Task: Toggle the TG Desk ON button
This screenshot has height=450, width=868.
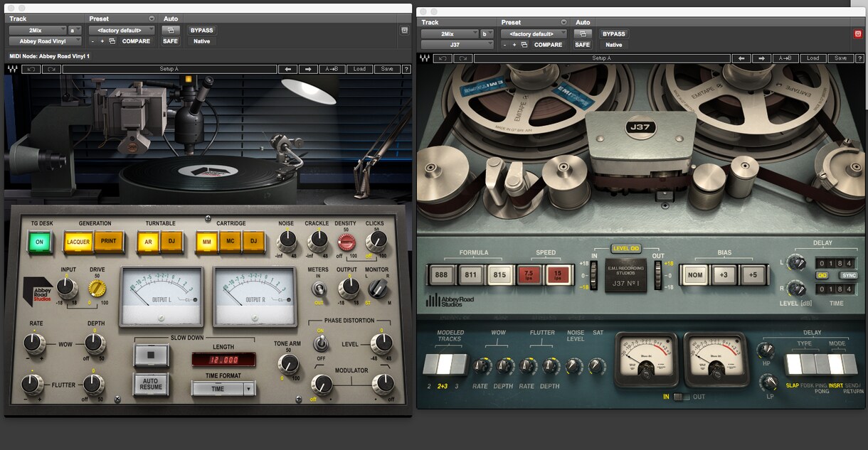Action: pos(39,242)
